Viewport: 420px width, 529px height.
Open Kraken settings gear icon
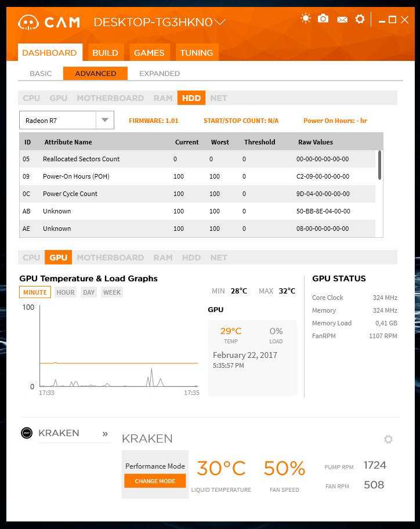tap(388, 439)
